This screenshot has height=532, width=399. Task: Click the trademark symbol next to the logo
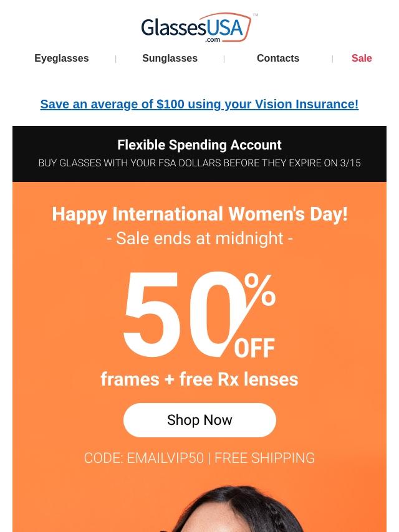[x=256, y=15]
